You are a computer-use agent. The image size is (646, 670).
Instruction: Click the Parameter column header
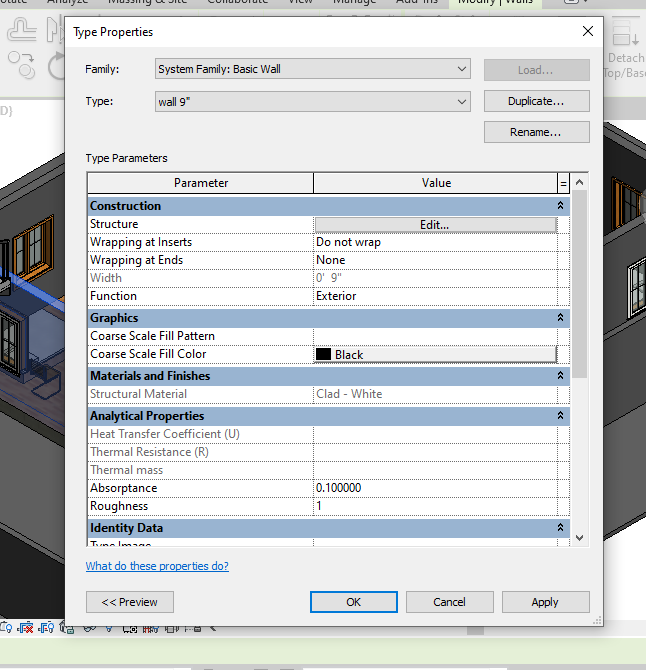pyautogui.click(x=200, y=183)
